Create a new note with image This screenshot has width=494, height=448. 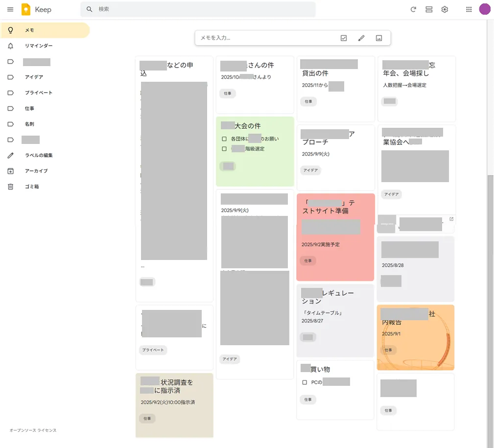378,38
